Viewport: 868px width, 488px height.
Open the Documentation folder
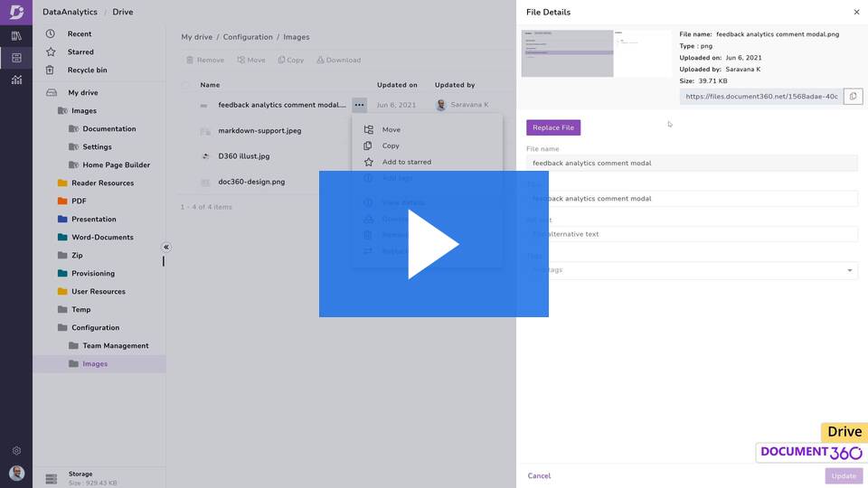109,129
